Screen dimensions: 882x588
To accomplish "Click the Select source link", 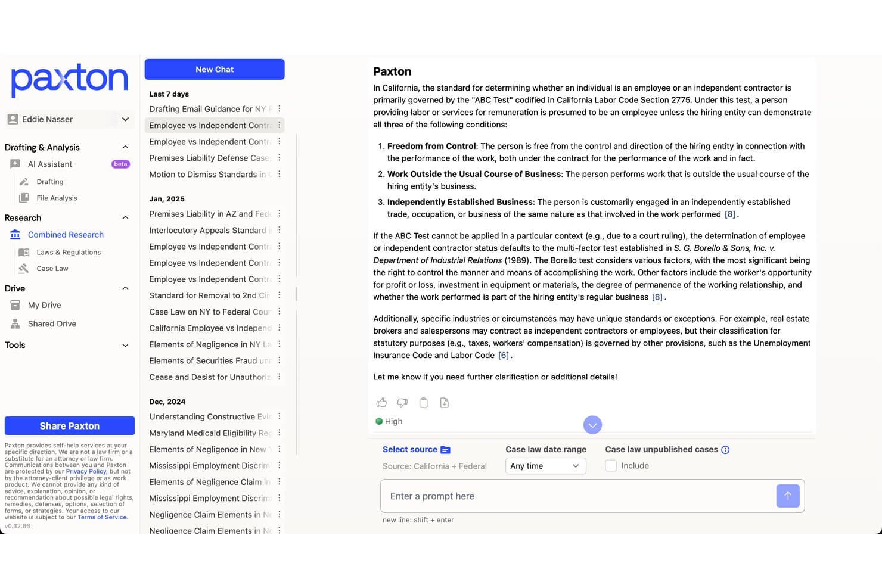I will 417,450.
